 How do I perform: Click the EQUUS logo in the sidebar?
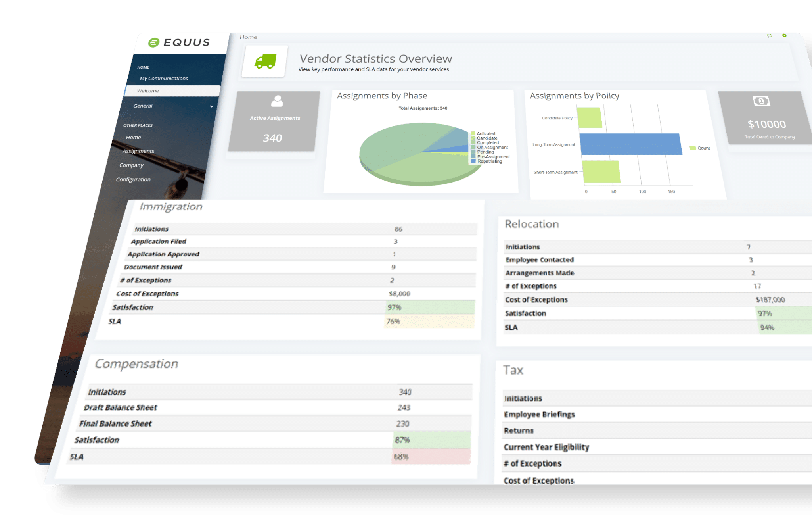click(x=179, y=43)
